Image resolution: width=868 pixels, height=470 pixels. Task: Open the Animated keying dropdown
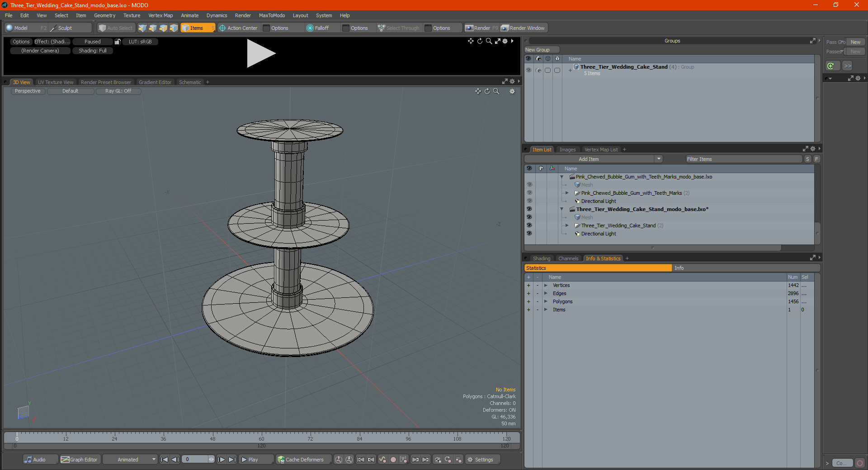point(130,460)
